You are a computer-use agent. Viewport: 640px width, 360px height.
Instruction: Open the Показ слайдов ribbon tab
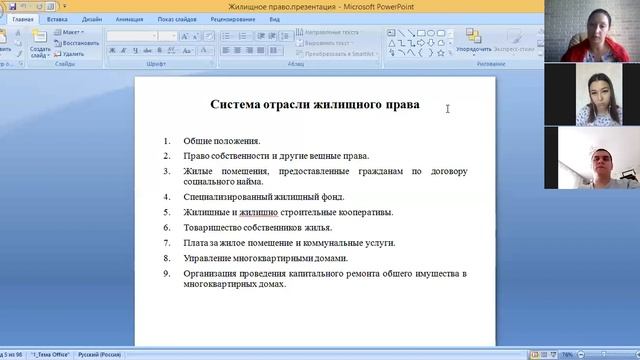pyautogui.click(x=177, y=19)
